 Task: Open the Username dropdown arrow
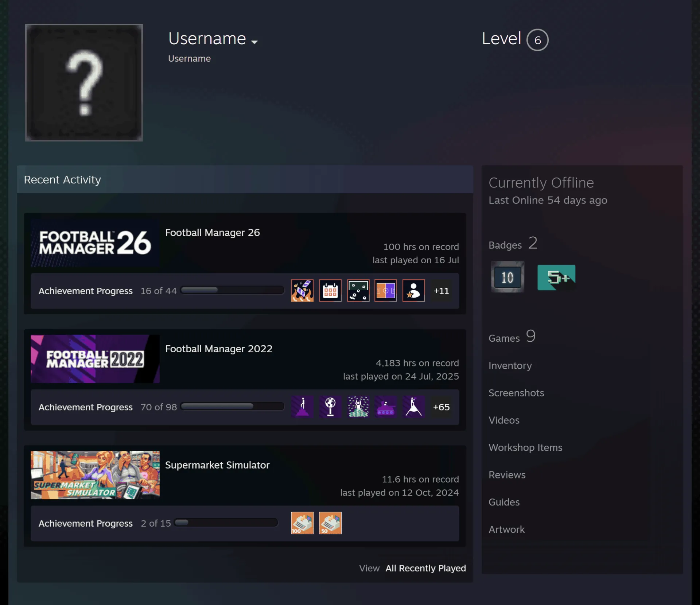(254, 42)
